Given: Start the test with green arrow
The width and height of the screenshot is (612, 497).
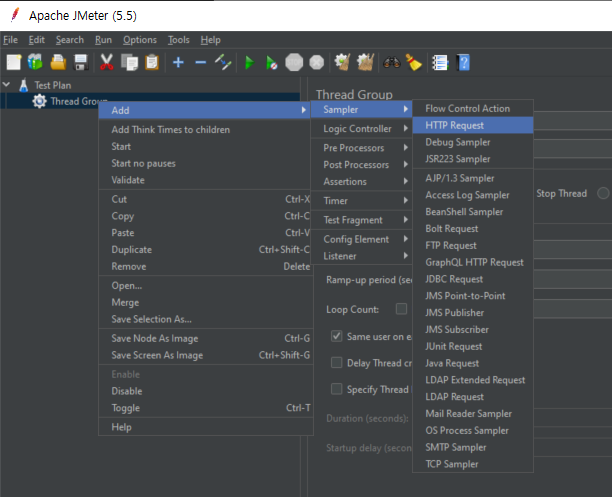Looking at the screenshot, I should point(249,62).
